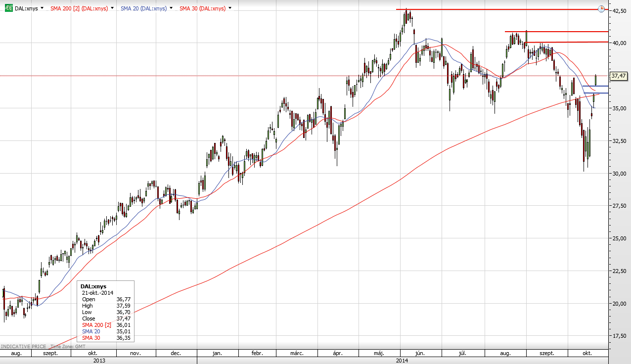Click the 30,00 price axis label
The image size is (631, 364).
click(620, 174)
